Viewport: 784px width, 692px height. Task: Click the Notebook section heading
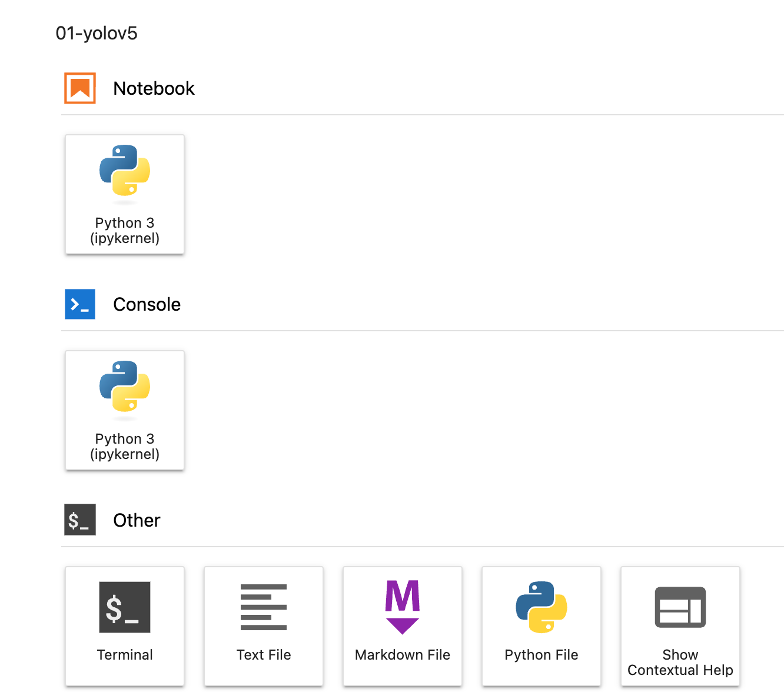[154, 88]
